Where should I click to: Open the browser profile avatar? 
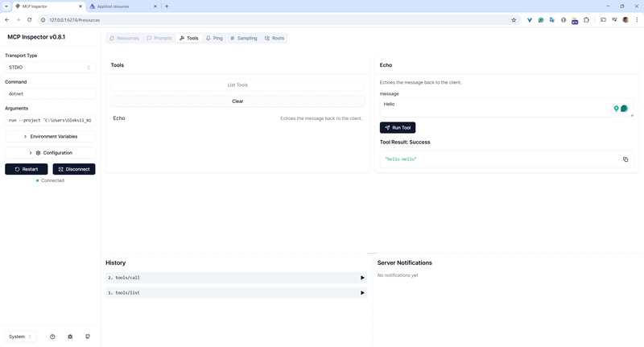click(x=625, y=19)
